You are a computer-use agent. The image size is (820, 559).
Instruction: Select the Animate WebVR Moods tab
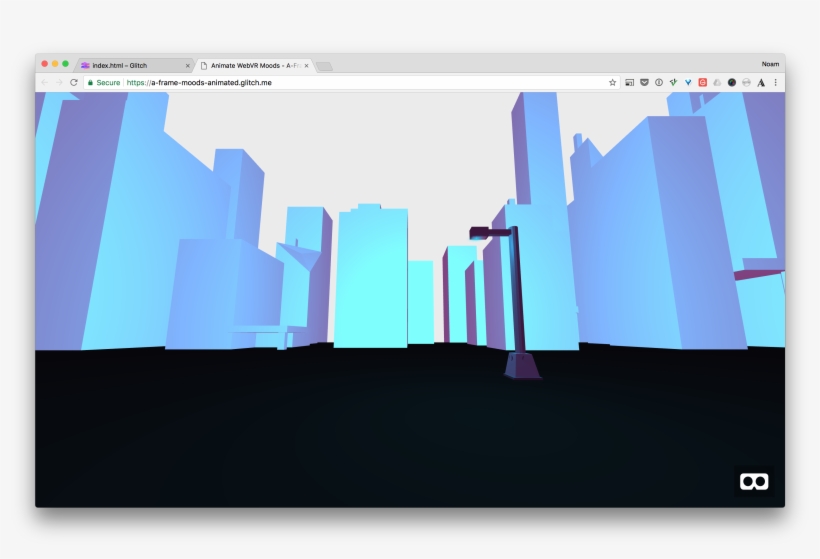255,65
